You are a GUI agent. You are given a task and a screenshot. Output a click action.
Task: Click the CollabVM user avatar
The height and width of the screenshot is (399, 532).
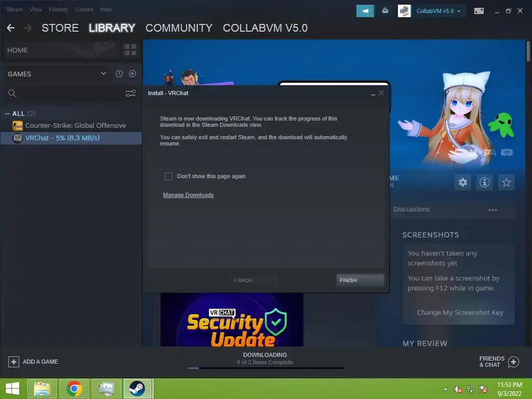coord(404,11)
